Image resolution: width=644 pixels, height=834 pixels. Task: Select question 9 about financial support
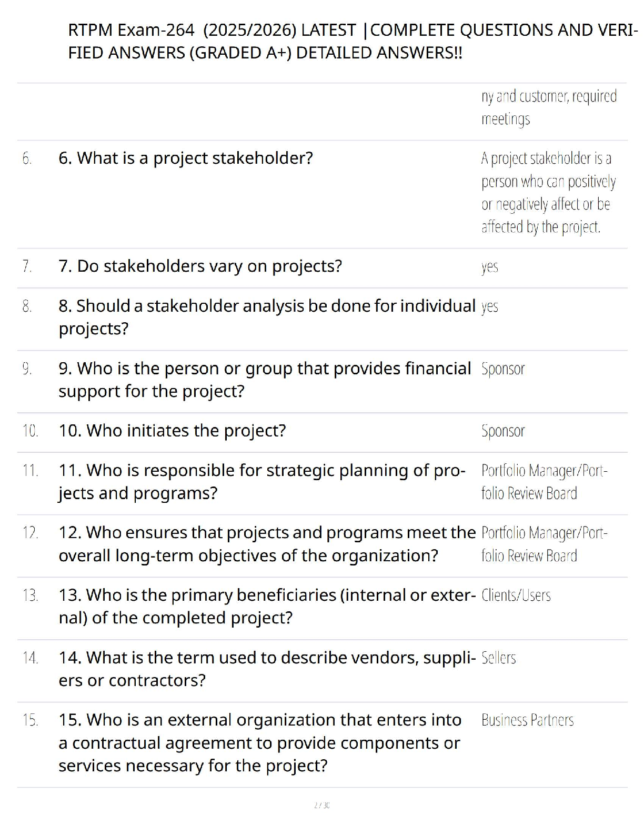[x=265, y=380]
